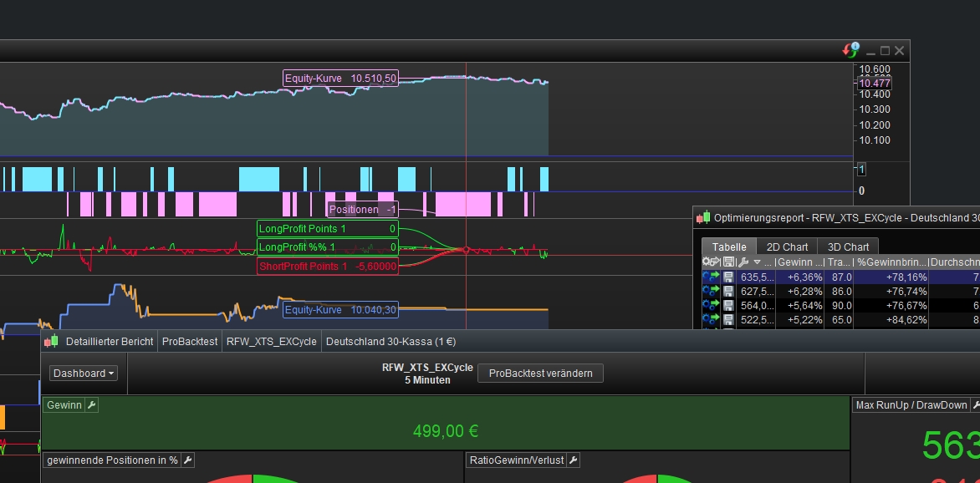Open wrench settings of the Gewinn widget
Viewport: 980px width, 483px height.
(91, 405)
